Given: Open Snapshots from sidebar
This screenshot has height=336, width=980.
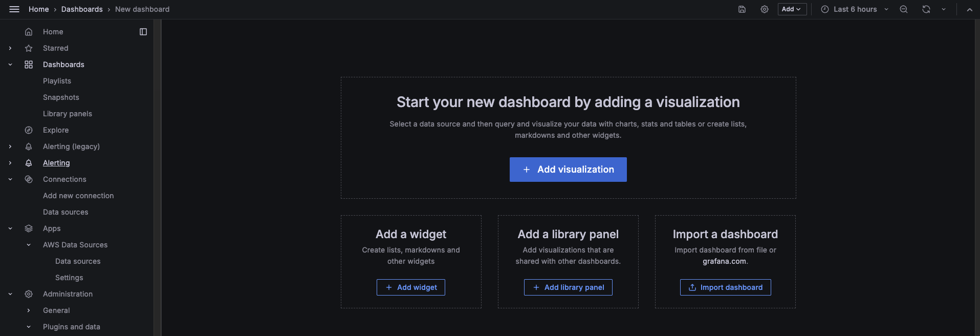Looking at the screenshot, I should coord(61,97).
